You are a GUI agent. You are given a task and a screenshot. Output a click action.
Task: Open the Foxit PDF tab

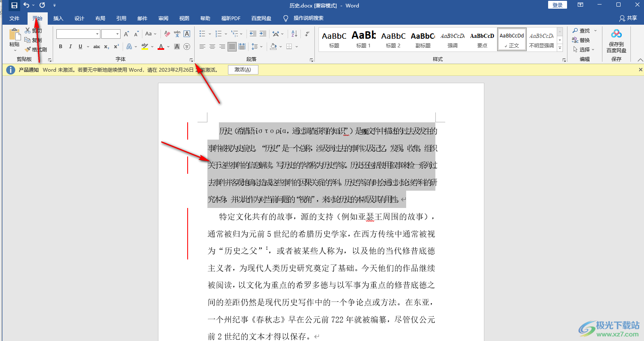point(231,18)
